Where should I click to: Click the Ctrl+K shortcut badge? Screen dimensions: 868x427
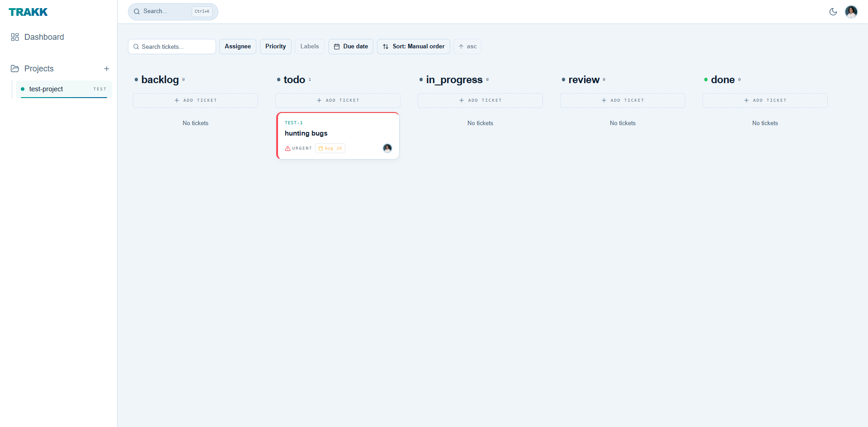[x=202, y=11]
